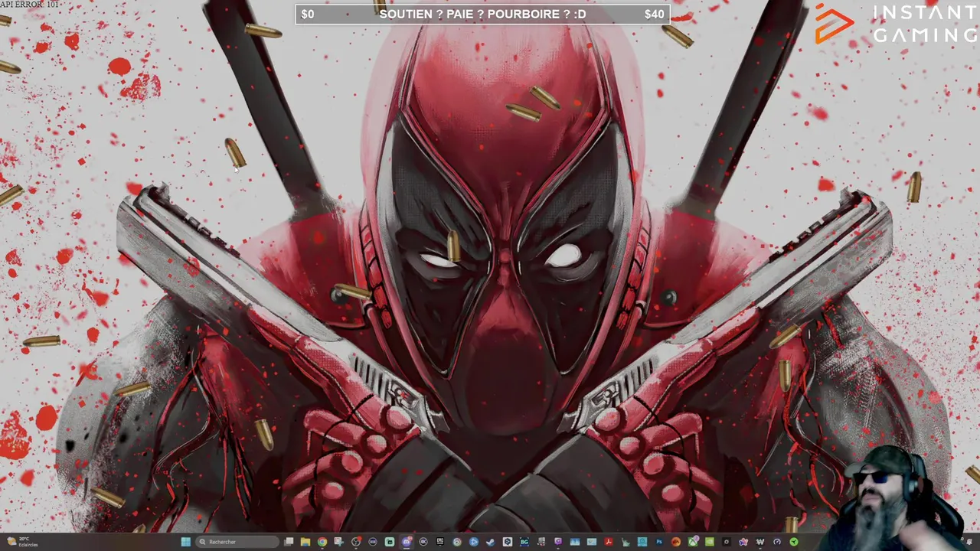Image resolution: width=980 pixels, height=551 pixels.
Task: Launch Google Chrome from the taskbar
Action: 322,542
